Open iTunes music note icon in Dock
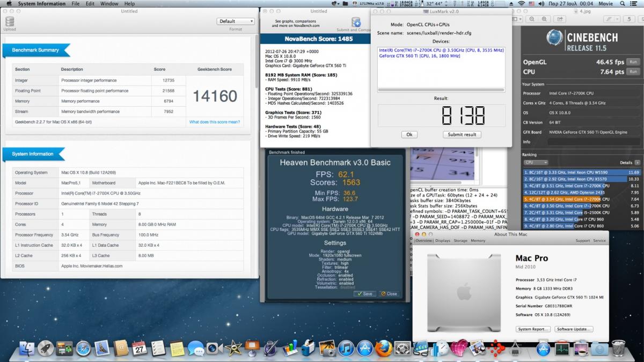The width and height of the screenshot is (644, 362). pyautogui.click(x=346, y=349)
